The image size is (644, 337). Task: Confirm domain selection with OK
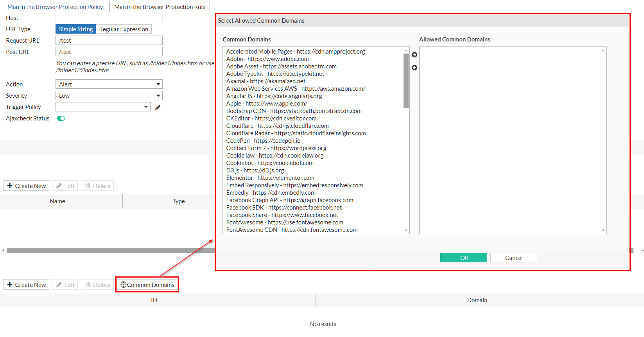point(464,258)
